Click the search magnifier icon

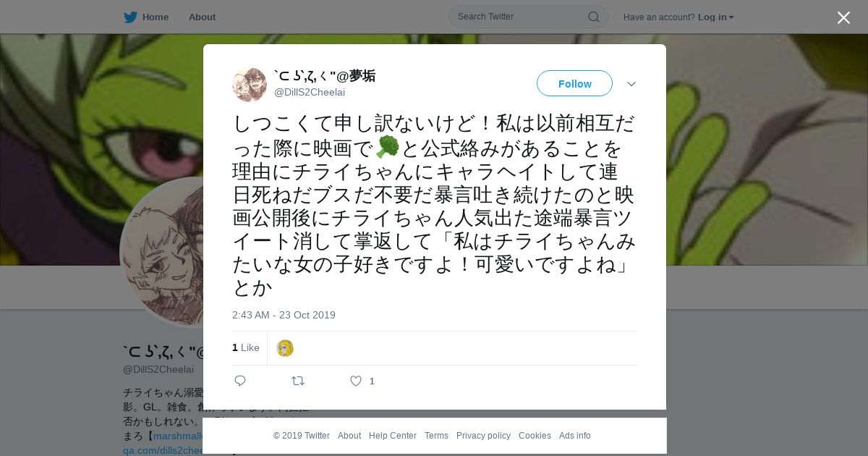point(593,17)
